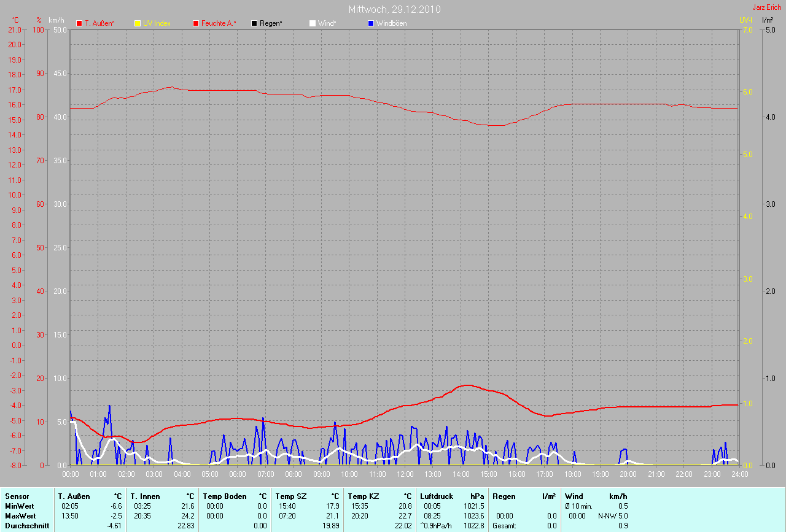
Task: Select the T. Außen* legend label
Action: 99,23
